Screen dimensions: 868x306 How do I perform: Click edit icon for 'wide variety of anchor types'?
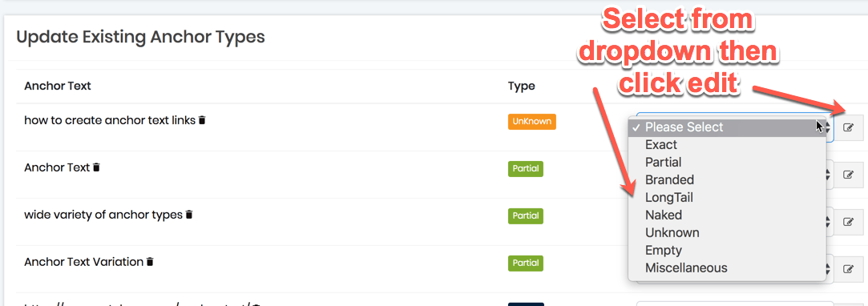click(x=848, y=222)
